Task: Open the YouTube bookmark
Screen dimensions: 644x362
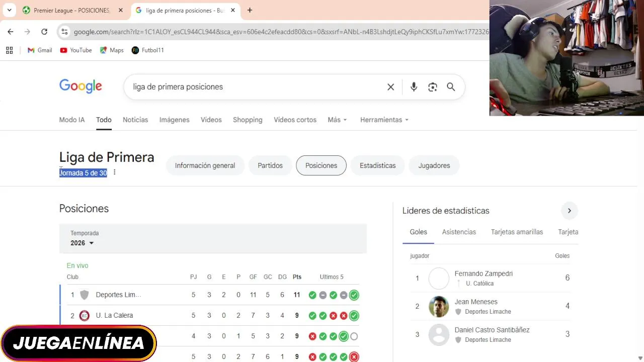Action: (76, 50)
